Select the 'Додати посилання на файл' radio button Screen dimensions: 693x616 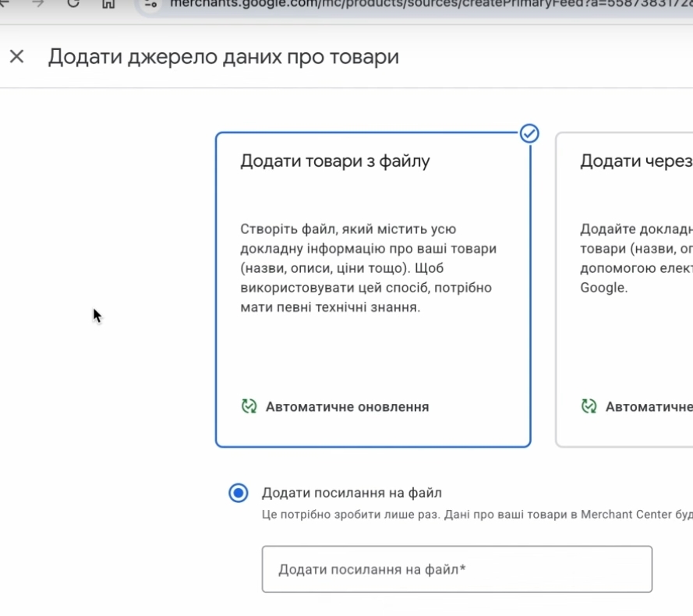coord(239,493)
